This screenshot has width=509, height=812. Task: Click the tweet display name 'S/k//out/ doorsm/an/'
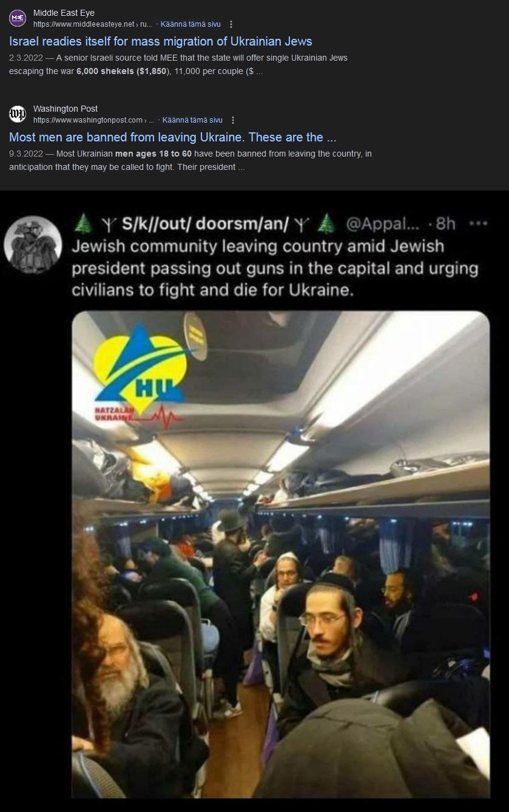click(204, 224)
